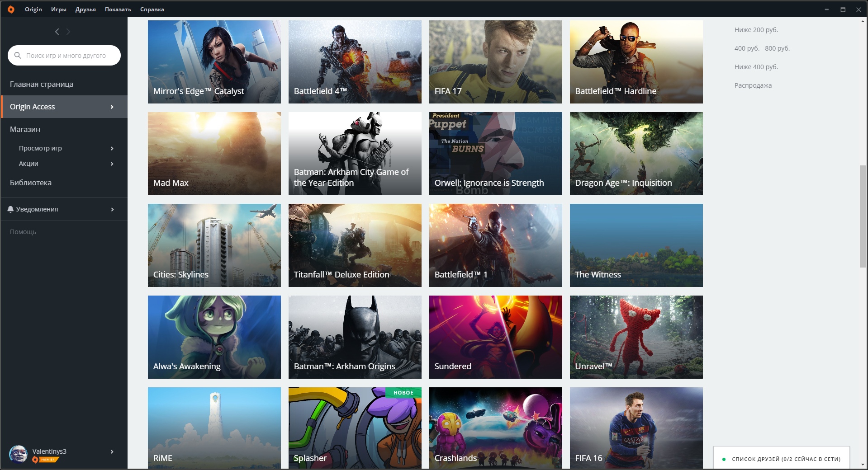Viewport: 868px width, 470px height.
Task: Open the Unravel game tile
Action: (x=636, y=337)
